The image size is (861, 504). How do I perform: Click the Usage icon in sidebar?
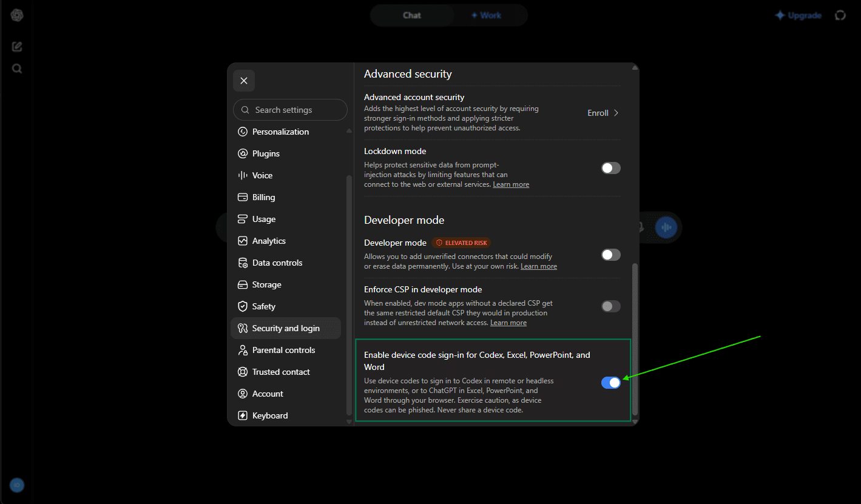[x=243, y=219]
